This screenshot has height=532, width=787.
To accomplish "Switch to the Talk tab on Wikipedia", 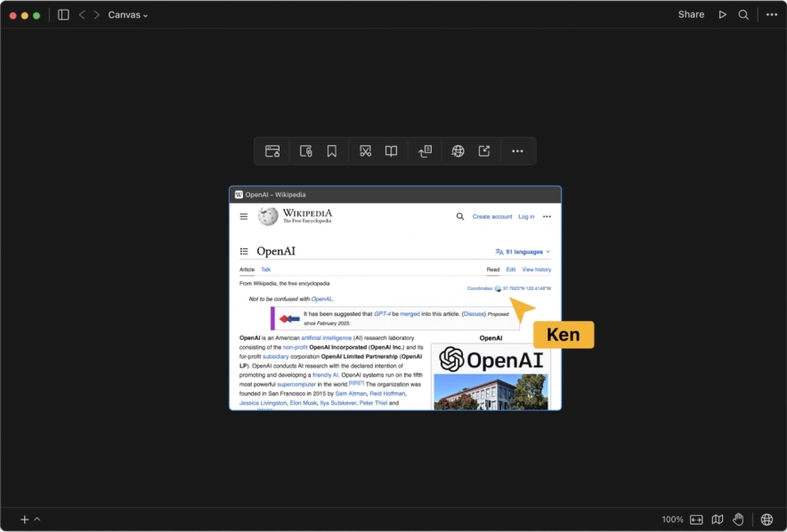I will click(265, 270).
